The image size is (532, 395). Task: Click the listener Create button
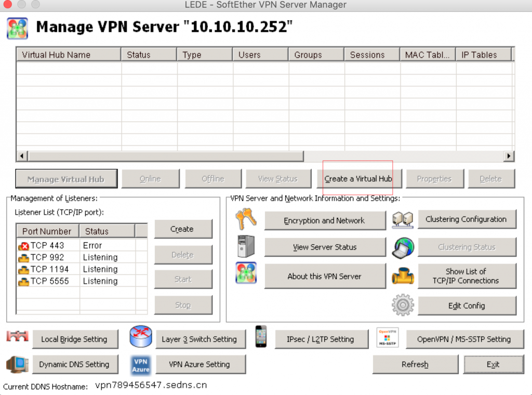point(183,229)
